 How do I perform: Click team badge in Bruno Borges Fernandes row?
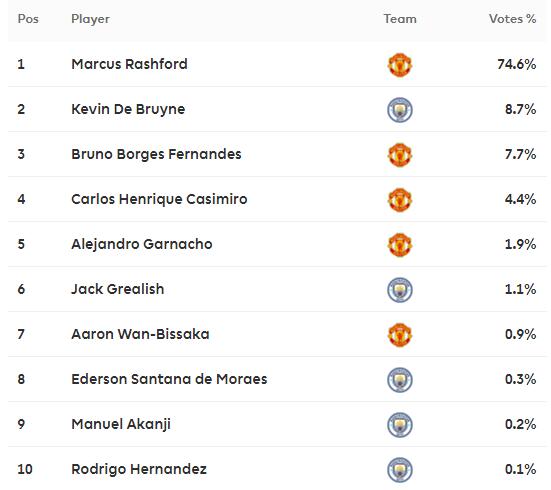tap(400, 155)
